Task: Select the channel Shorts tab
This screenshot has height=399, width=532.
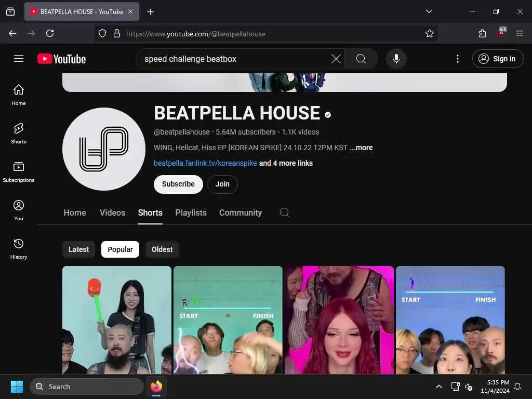Action: [150, 212]
